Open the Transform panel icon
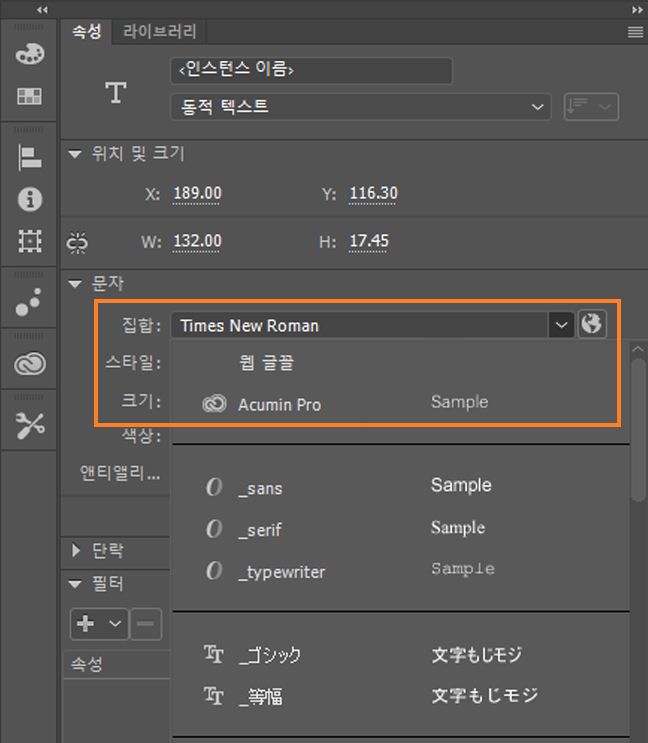Viewport: 648px width, 743px height. [x=29, y=241]
